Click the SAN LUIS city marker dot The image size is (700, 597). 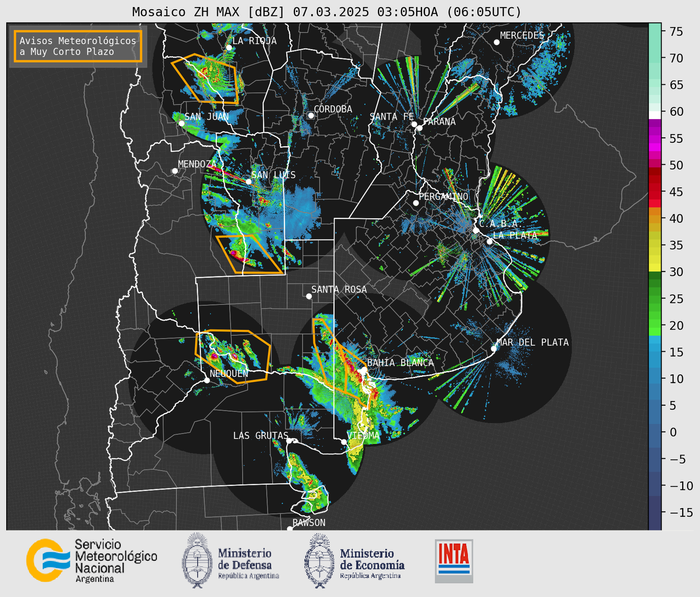(x=249, y=182)
